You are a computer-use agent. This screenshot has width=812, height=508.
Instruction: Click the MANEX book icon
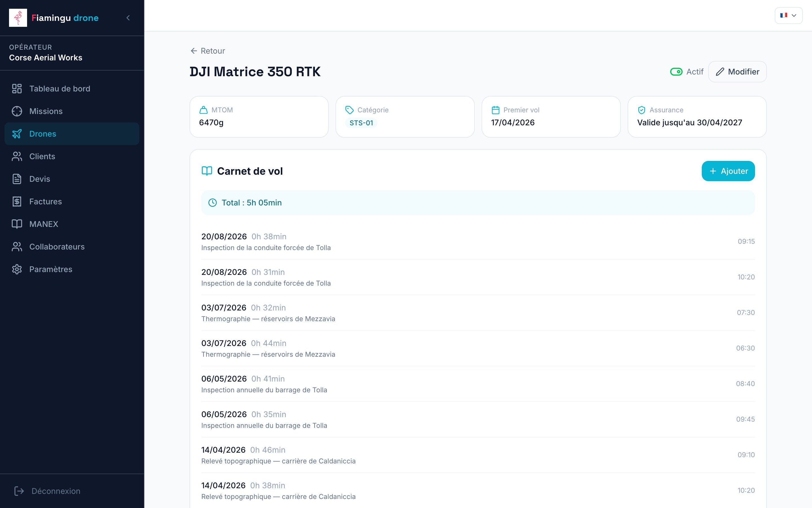(x=17, y=224)
